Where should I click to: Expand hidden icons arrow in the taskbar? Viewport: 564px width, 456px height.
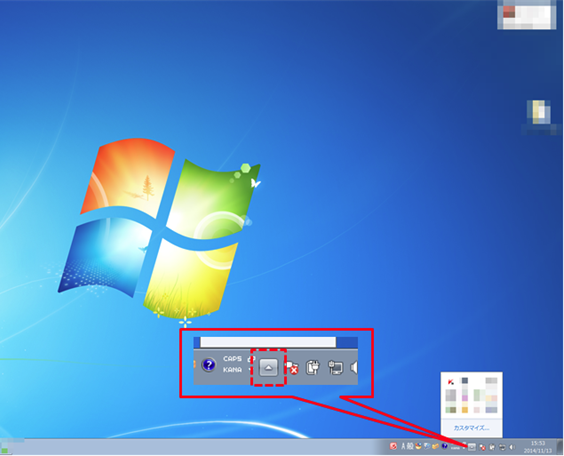click(x=472, y=447)
